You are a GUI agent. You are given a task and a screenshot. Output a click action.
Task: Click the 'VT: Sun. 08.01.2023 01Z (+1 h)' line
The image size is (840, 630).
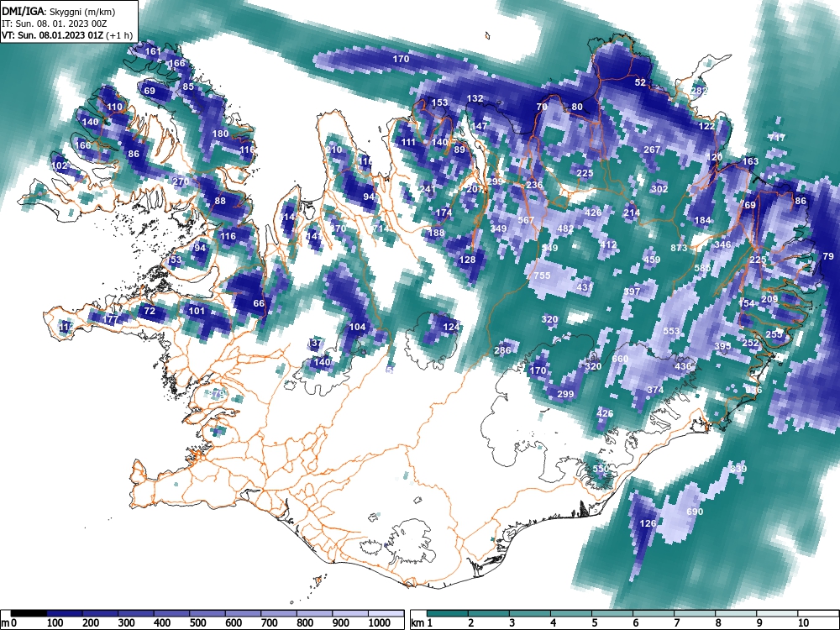tap(67, 35)
